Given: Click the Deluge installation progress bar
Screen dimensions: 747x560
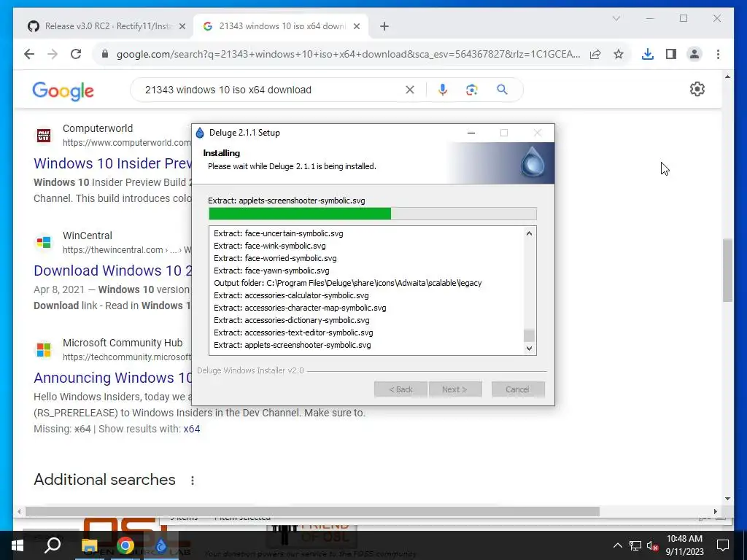Looking at the screenshot, I should [373, 214].
